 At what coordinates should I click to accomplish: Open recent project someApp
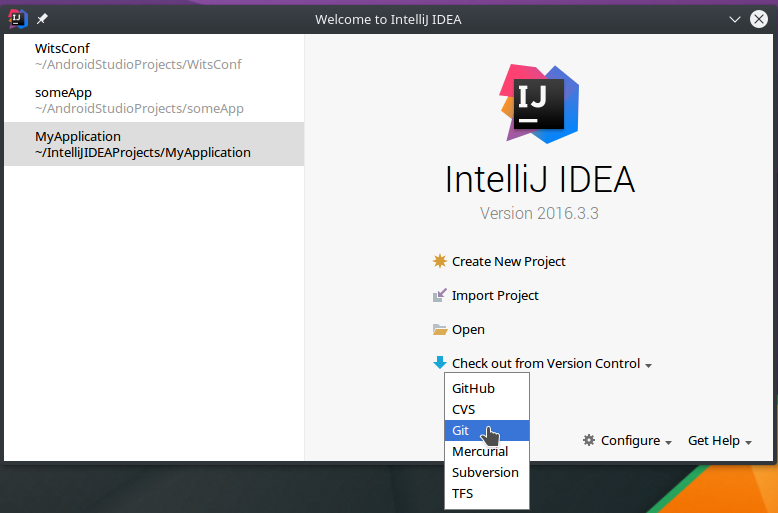click(x=154, y=100)
